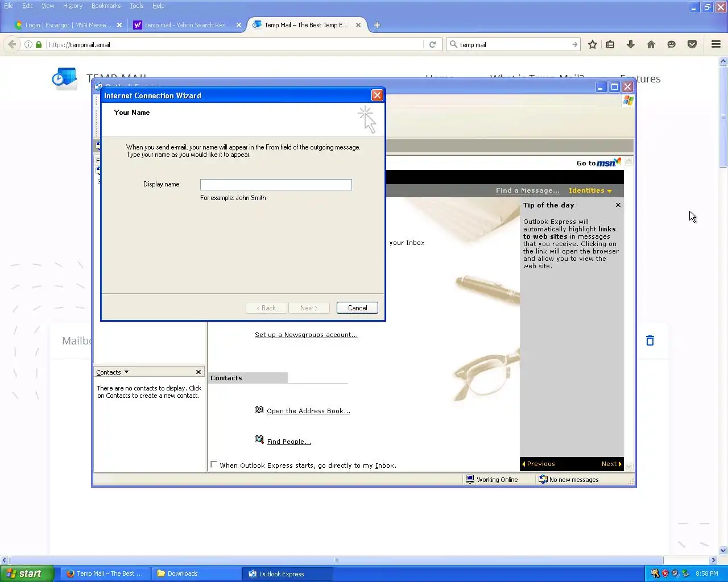Click the Address Book icon
The height and width of the screenshot is (582, 728).
pyautogui.click(x=259, y=410)
